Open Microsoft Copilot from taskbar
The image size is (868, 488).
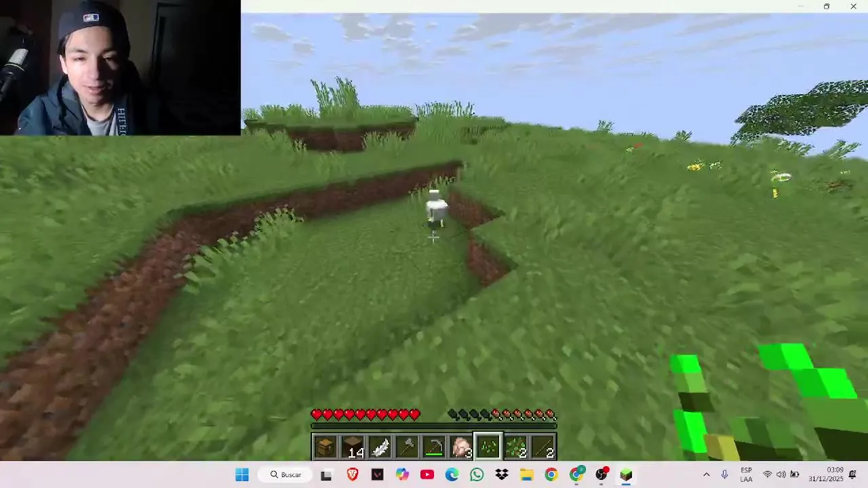403,474
